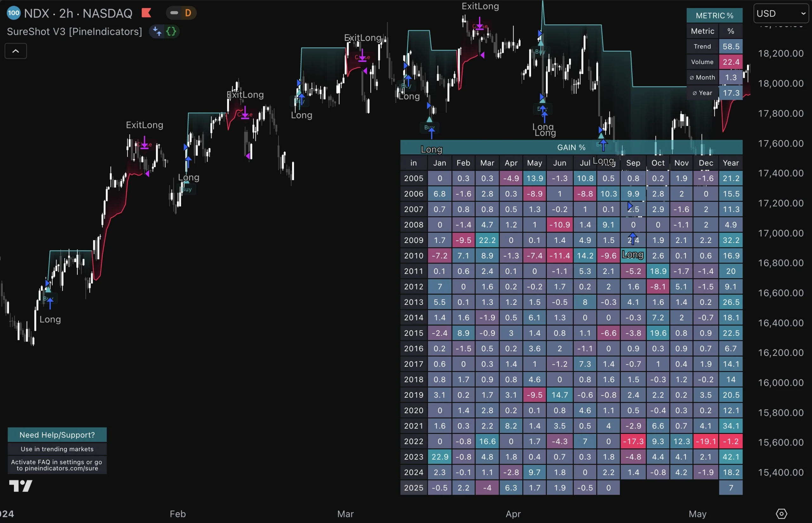Open chart settings hexagon icon
This screenshot has height=523, width=812.
coord(782,513)
